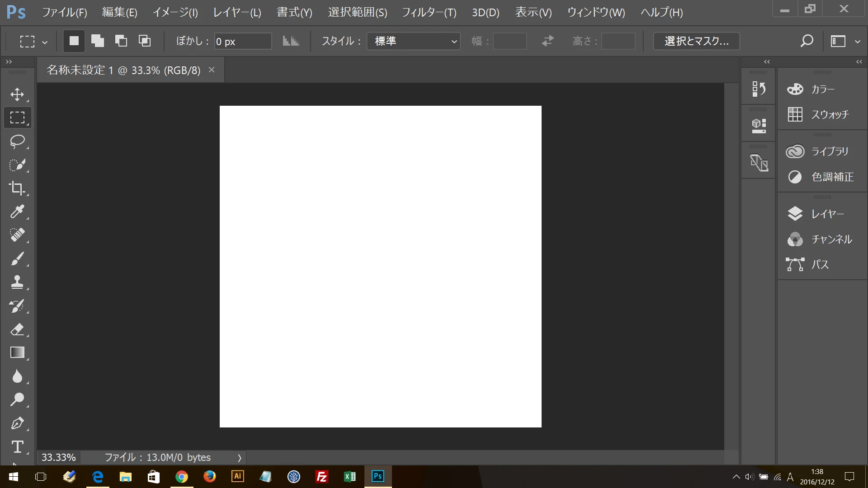The width and height of the screenshot is (868, 488).
Task: Select the Horizontal Type tool
Action: (x=17, y=446)
